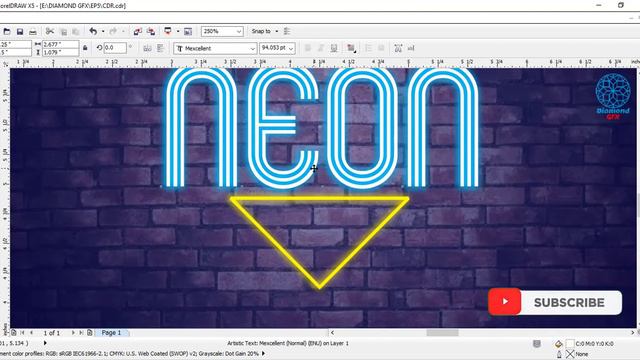Screen dimensions: 640x360
Task: Click the red YouTube play button
Action: 504,302
